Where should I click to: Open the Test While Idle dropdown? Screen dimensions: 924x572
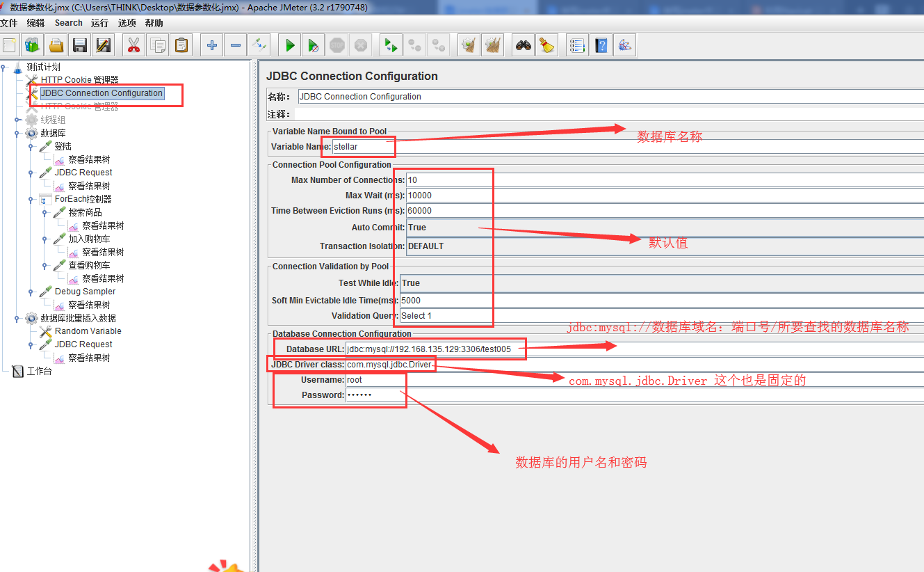point(662,283)
